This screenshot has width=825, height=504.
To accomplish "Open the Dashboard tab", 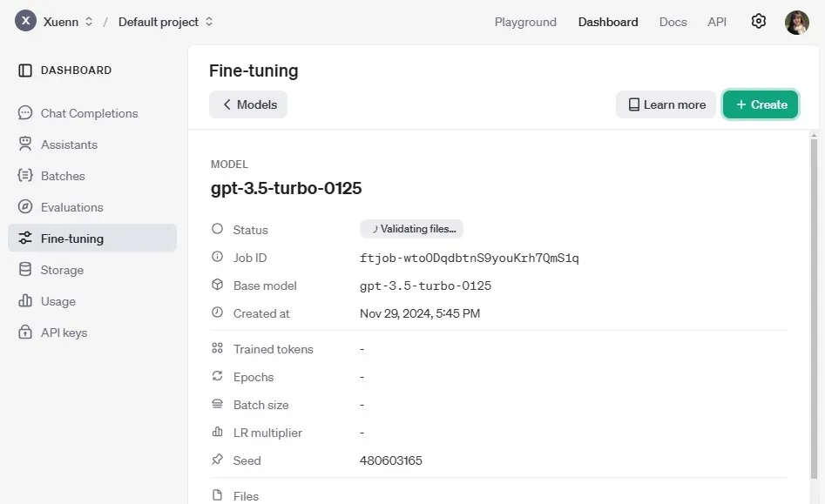I will [608, 22].
